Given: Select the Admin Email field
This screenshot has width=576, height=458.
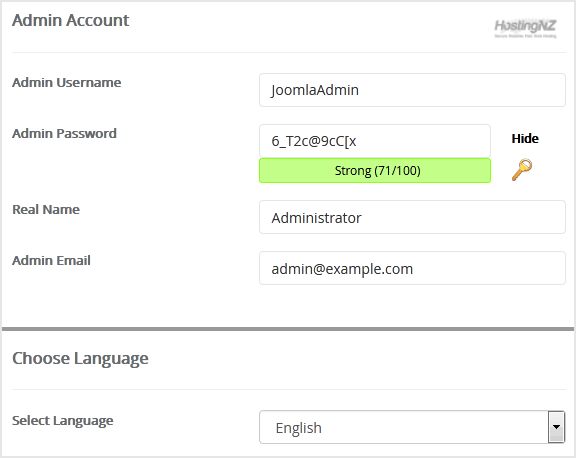Looking at the screenshot, I should 412,268.
